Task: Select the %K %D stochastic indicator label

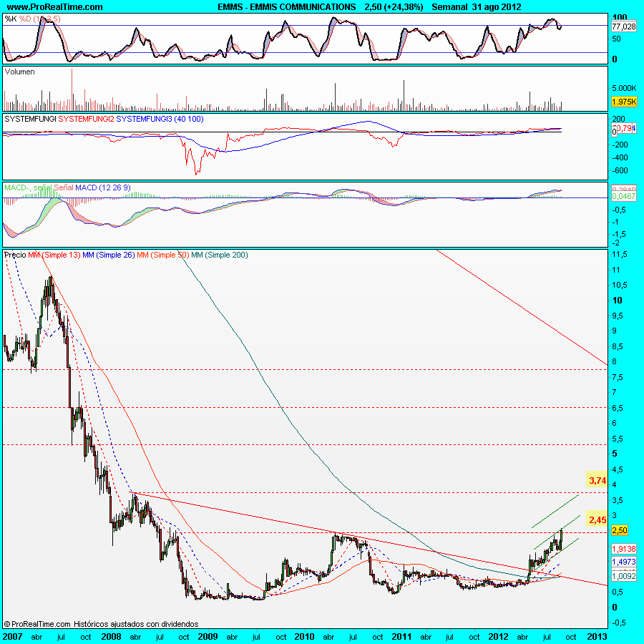Action: [x=32, y=19]
